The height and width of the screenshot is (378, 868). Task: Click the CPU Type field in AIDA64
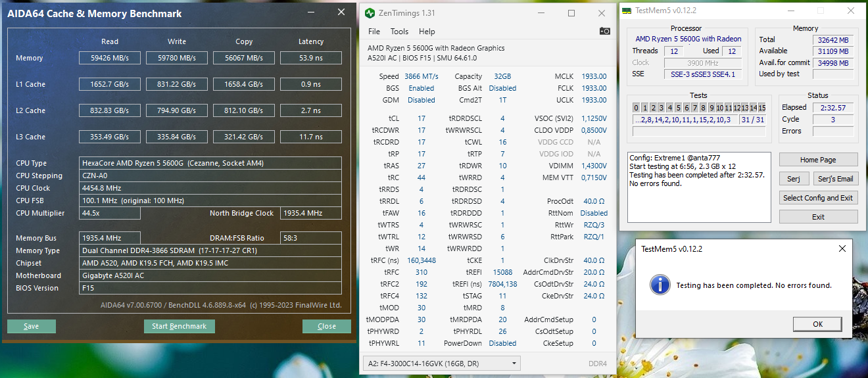[210, 163]
